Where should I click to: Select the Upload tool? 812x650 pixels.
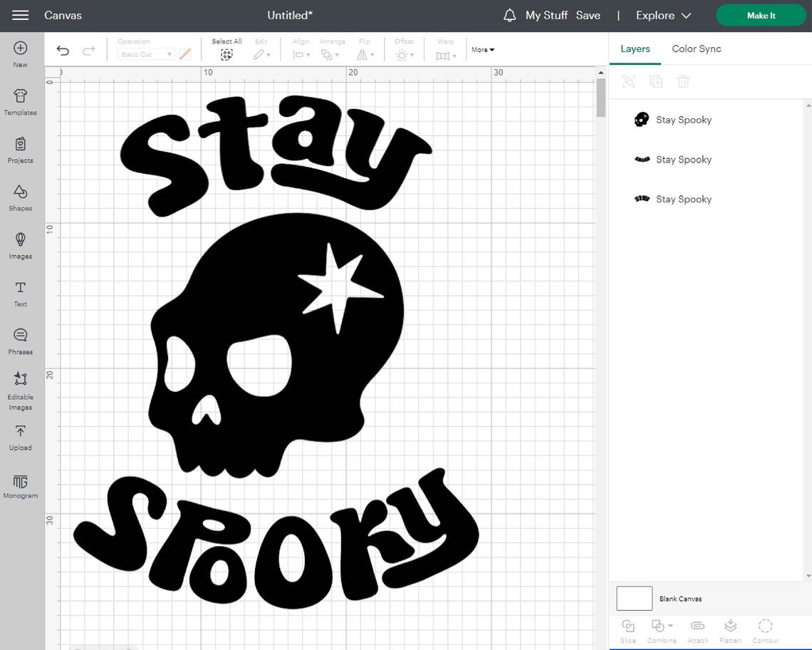coord(20,437)
